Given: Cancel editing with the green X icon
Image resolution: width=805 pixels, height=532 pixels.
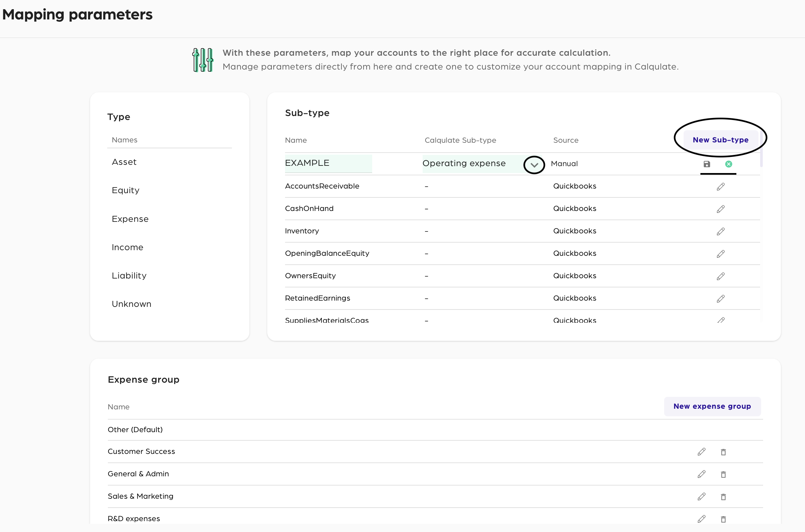Looking at the screenshot, I should click(728, 164).
